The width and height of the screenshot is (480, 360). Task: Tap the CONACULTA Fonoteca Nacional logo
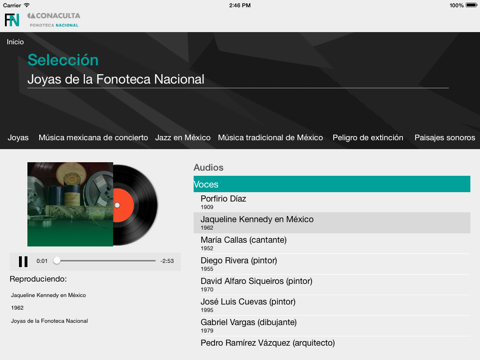point(54,20)
